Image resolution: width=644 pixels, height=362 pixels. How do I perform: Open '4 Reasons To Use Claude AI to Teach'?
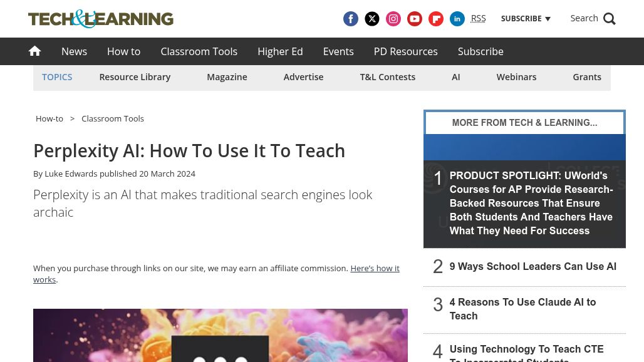pyautogui.click(x=522, y=309)
